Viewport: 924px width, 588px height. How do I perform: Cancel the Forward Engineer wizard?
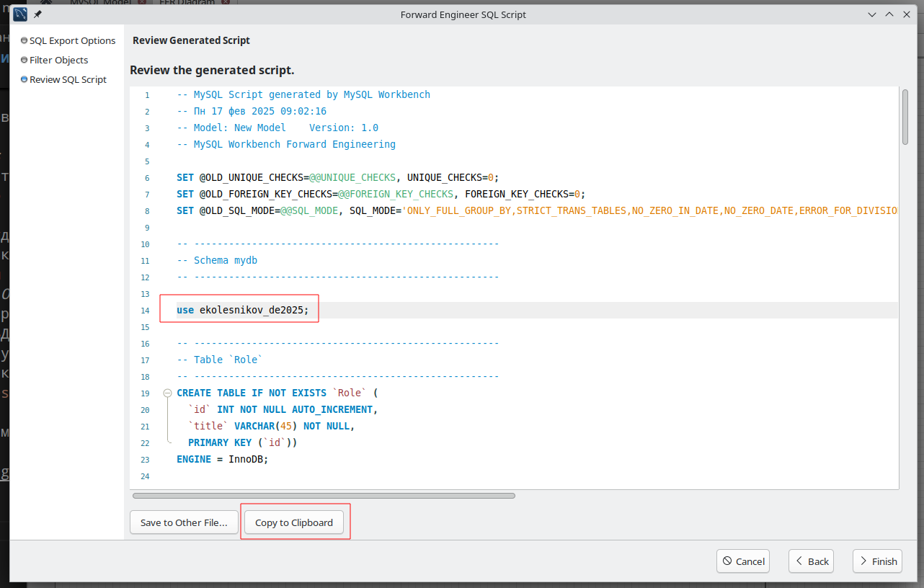click(743, 561)
